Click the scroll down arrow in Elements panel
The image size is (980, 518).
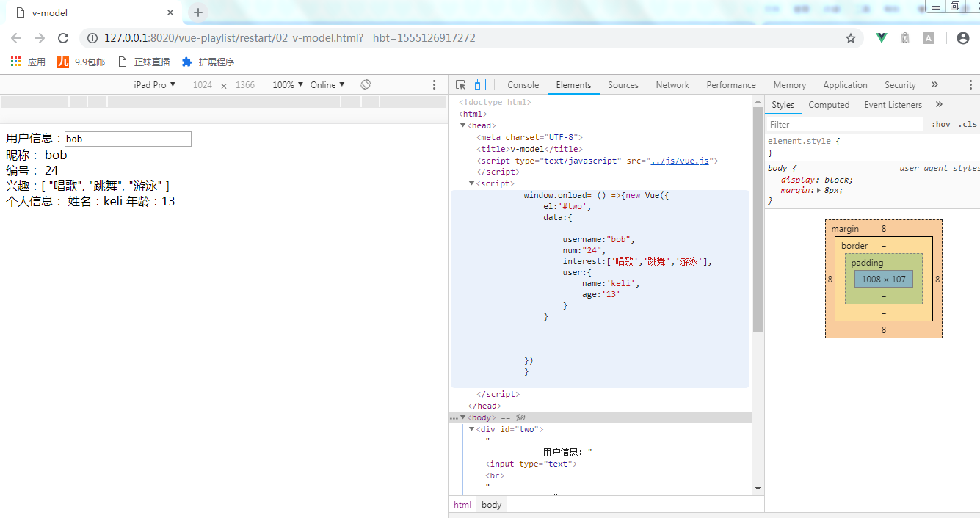click(x=758, y=488)
